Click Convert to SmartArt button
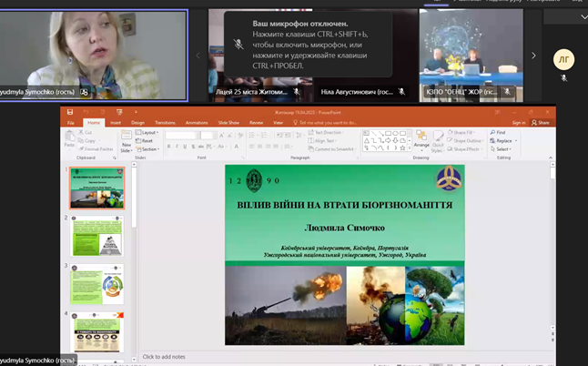This screenshot has width=588, height=366. click(x=330, y=149)
